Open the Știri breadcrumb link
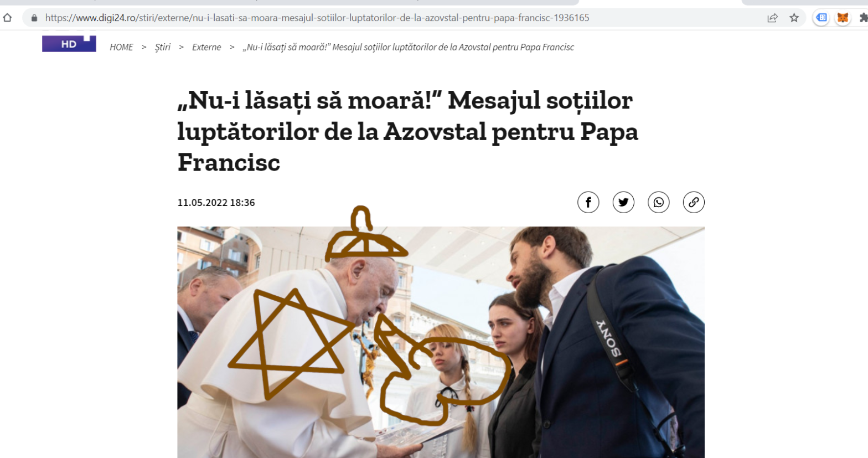This screenshot has height=458, width=868. pos(163,47)
